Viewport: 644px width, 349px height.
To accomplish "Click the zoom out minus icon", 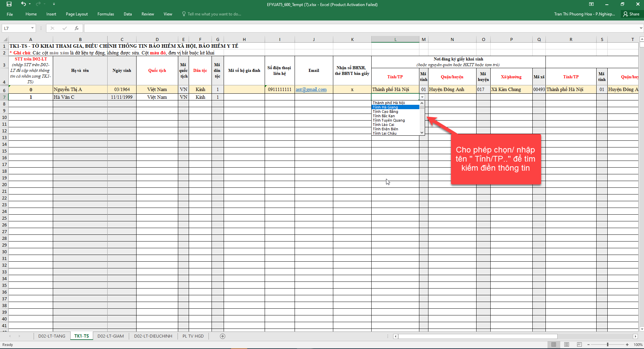I will (x=589, y=345).
